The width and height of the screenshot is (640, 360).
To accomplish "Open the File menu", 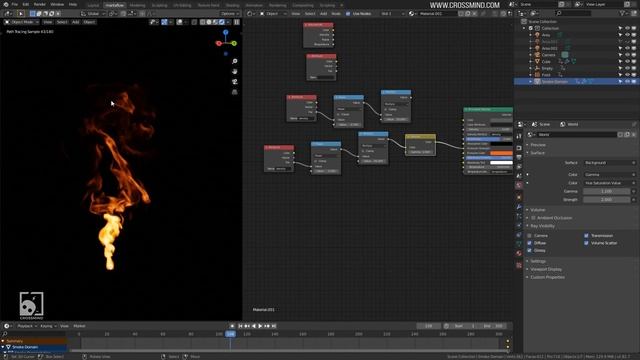I will pyautogui.click(x=15, y=4).
